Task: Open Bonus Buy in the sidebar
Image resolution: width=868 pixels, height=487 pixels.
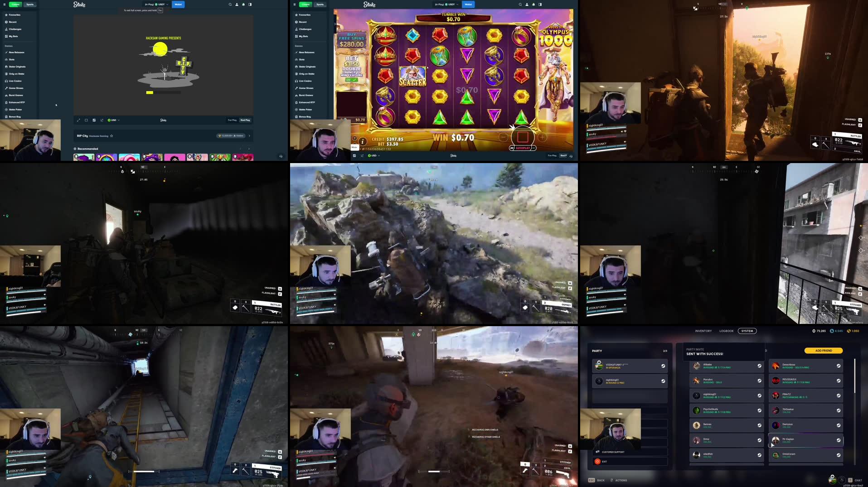Action: pyautogui.click(x=14, y=116)
